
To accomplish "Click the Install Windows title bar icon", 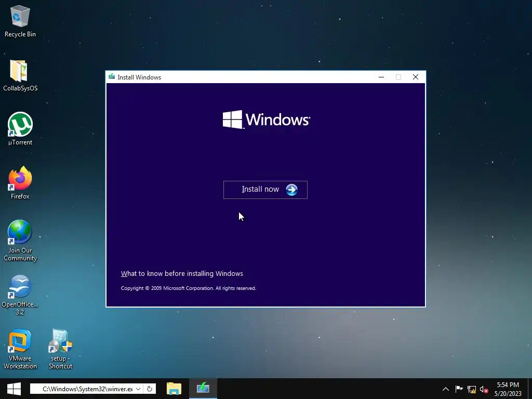I will point(112,77).
